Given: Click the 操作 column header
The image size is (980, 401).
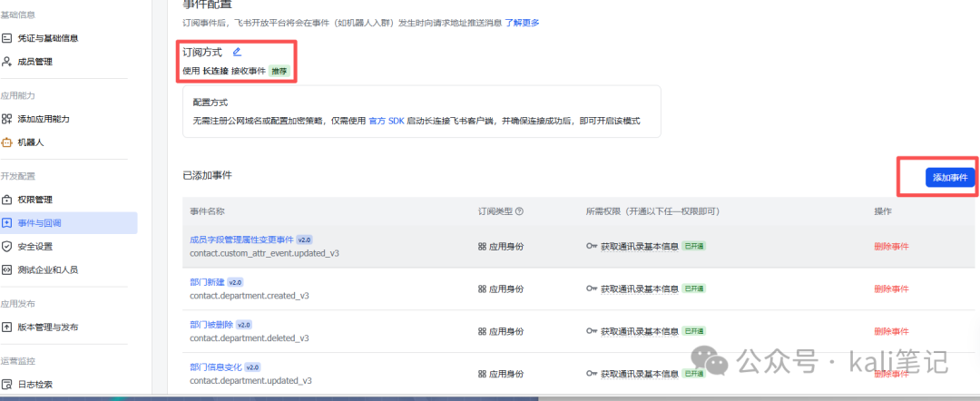Looking at the screenshot, I should point(883,211).
